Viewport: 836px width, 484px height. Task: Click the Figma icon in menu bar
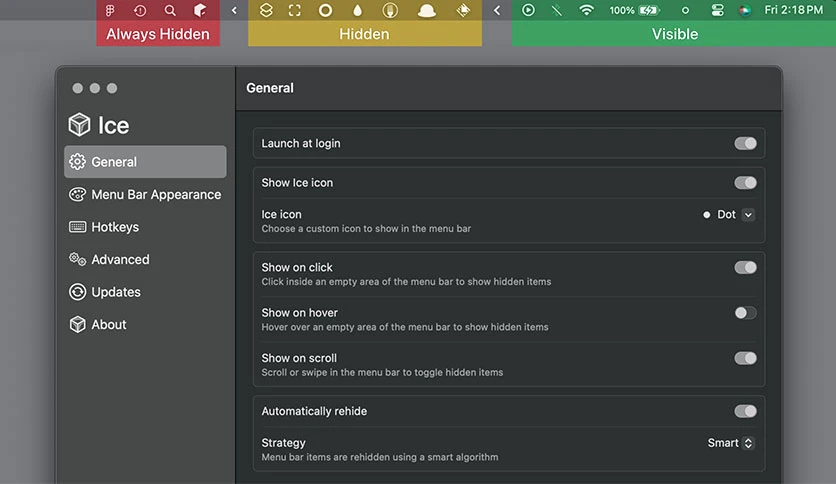[110, 10]
